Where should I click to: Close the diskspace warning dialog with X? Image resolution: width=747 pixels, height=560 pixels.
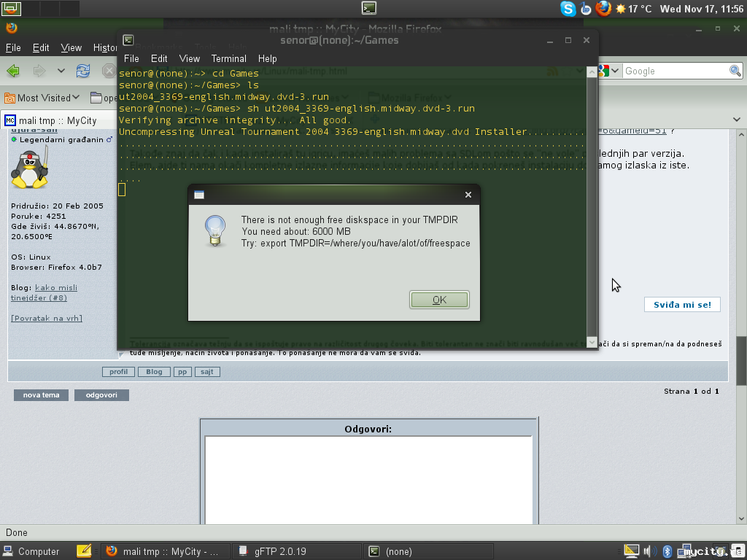pos(468,194)
